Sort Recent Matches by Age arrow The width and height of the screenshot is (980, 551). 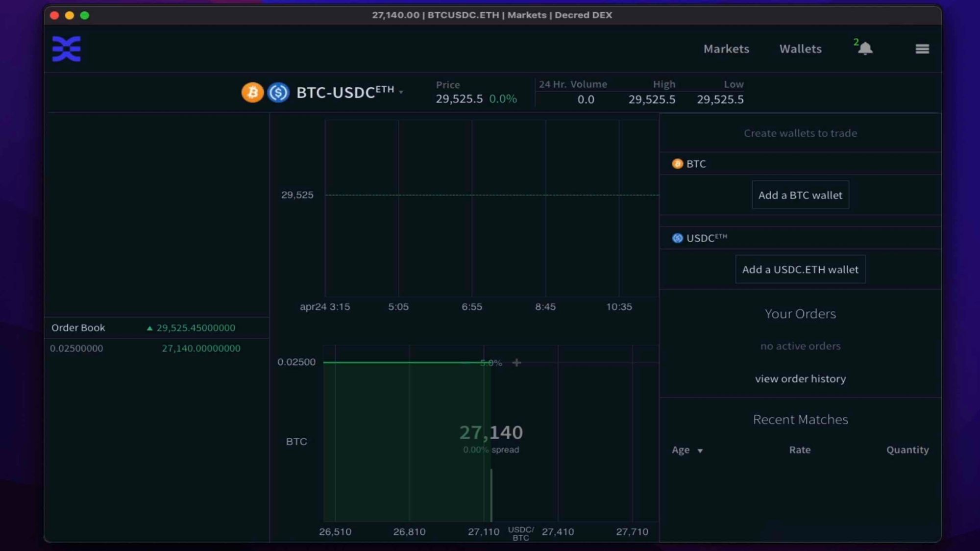coord(700,451)
